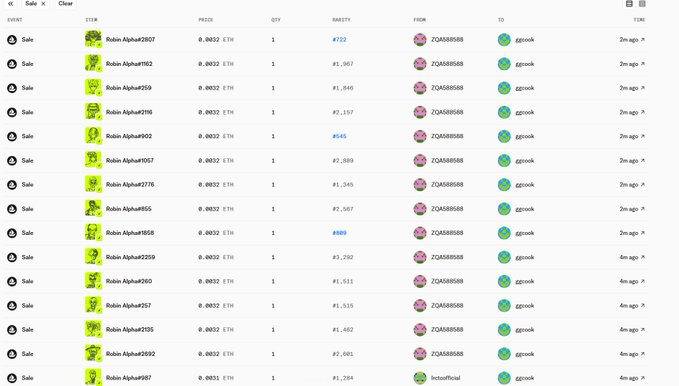Open the Robin Alpha#1057 item link
This screenshot has width=679, height=386.
pos(129,160)
